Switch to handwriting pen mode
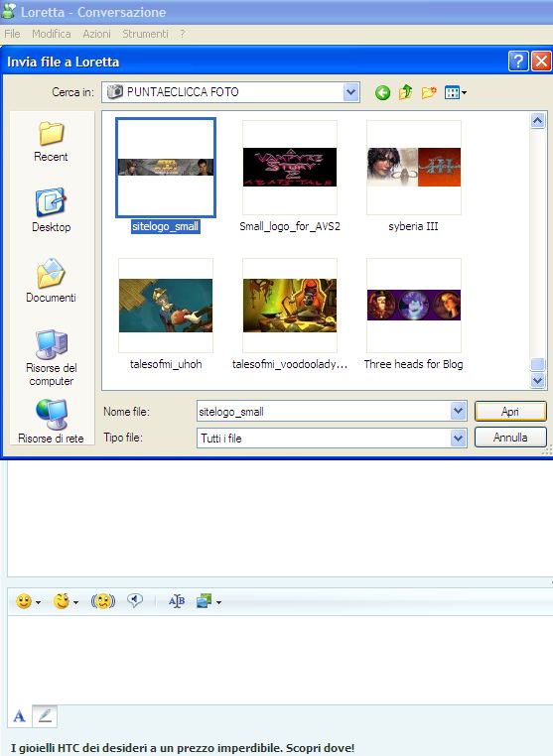 pos(45,716)
